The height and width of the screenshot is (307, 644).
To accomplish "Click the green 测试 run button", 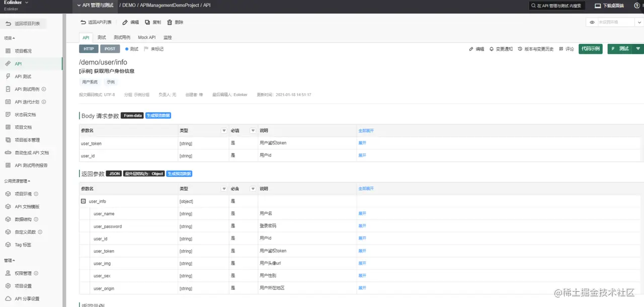I will pyautogui.click(x=620, y=49).
